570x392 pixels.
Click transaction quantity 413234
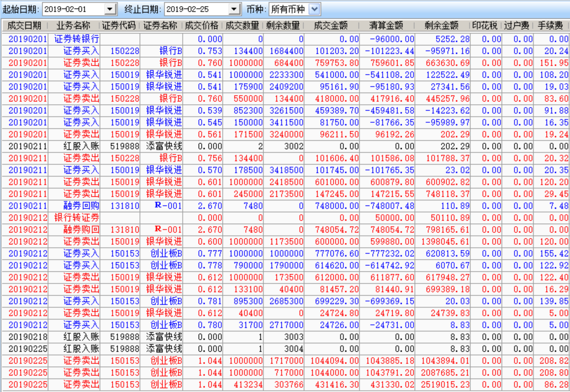(x=248, y=385)
